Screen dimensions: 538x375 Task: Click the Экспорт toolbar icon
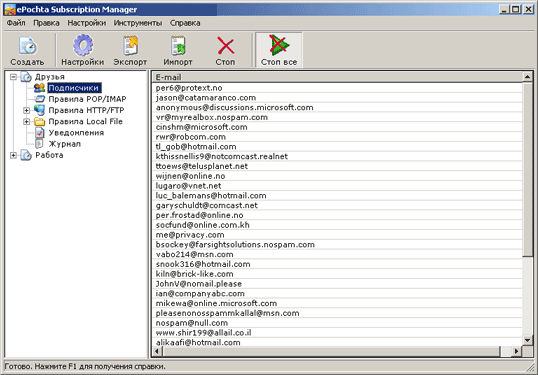point(131,45)
